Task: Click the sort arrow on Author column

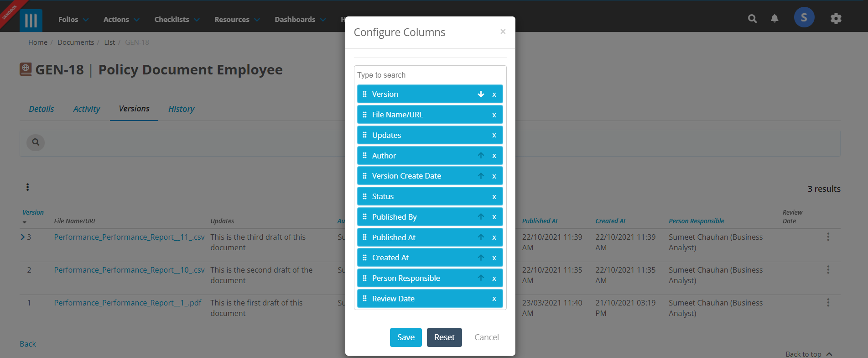Action: point(481,156)
